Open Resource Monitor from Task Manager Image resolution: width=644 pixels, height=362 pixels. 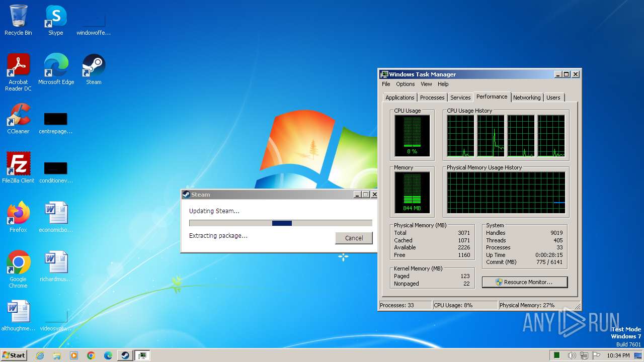coord(525,282)
